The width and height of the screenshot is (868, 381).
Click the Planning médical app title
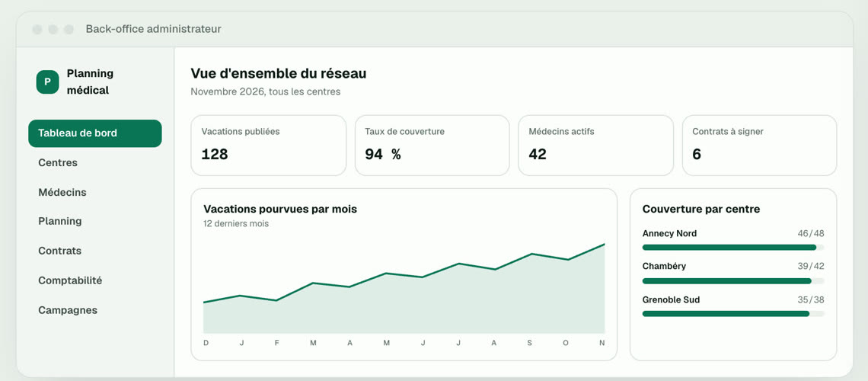click(x=90, y=82)
